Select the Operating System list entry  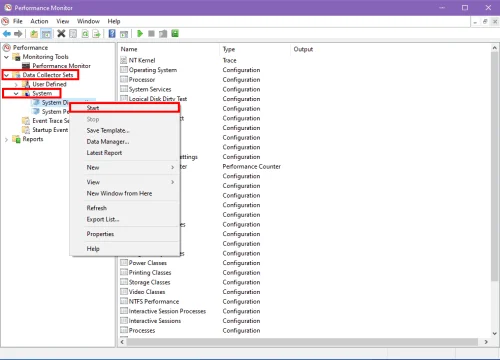pos(153,70)
